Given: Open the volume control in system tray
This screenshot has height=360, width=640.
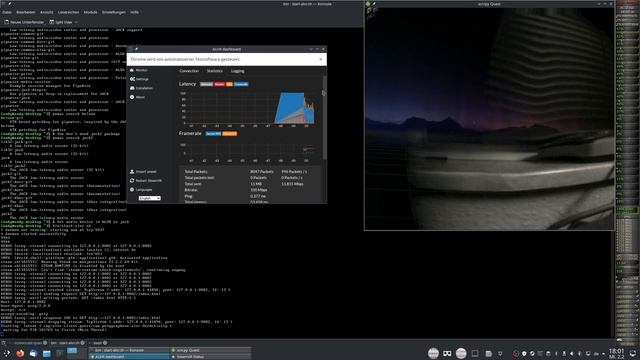Looking at the screenshot, I should 571,353.
